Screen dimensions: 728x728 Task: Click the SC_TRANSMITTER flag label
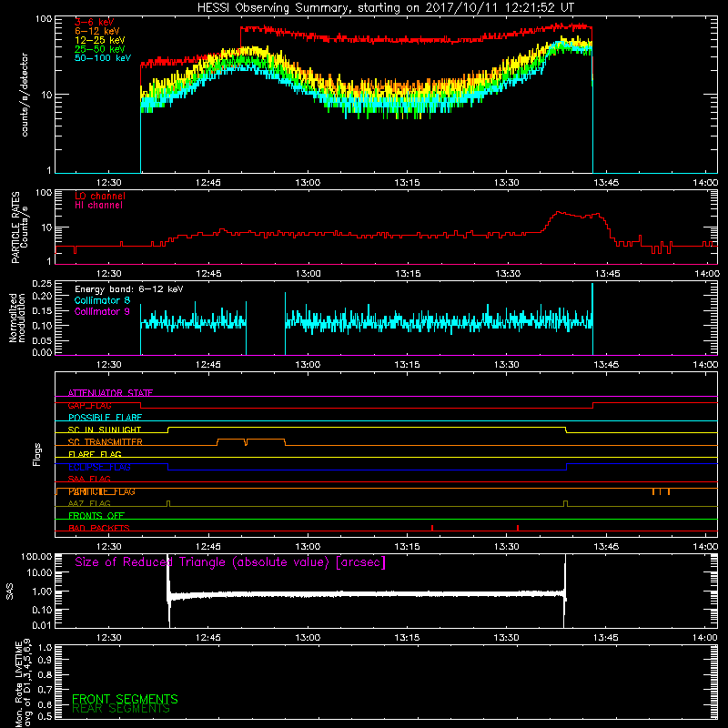(x=105, y=442)
